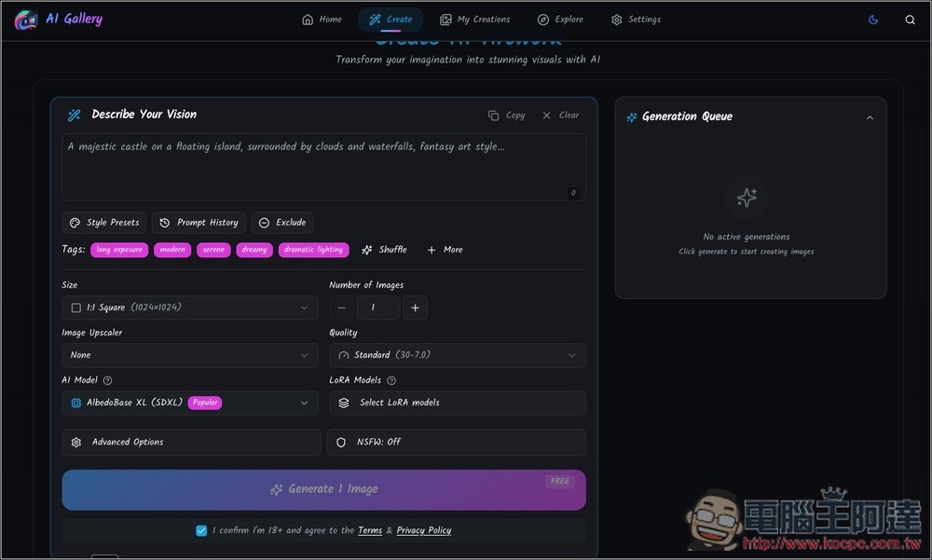932x560 pixels.
Task: Click the Generate 1 Image button
Action: 323,489
